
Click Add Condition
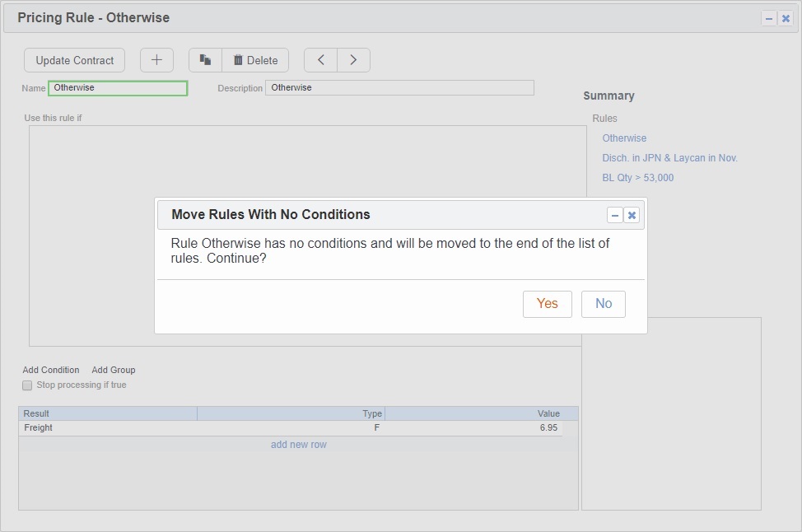(x=50, y=370)
